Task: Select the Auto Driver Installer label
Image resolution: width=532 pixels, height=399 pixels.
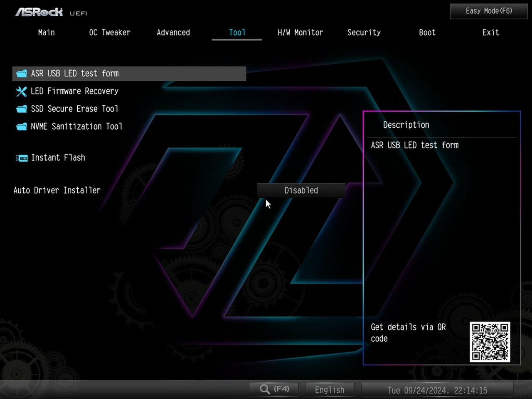Action: click(57, 190)
